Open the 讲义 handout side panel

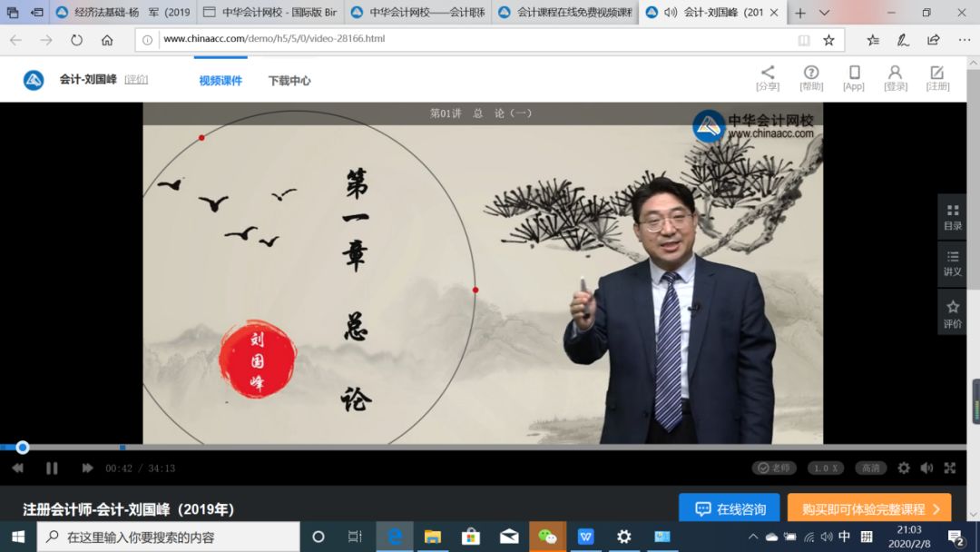point(953,263)
